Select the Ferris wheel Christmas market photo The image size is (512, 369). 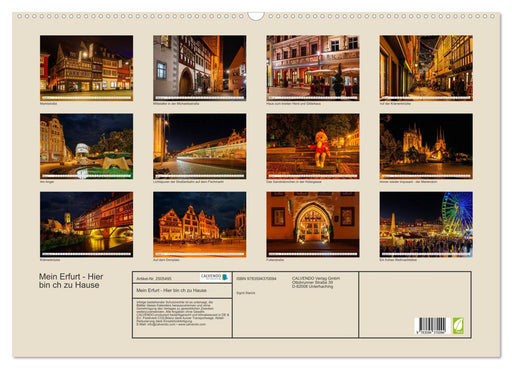click(x=426, y=224)
